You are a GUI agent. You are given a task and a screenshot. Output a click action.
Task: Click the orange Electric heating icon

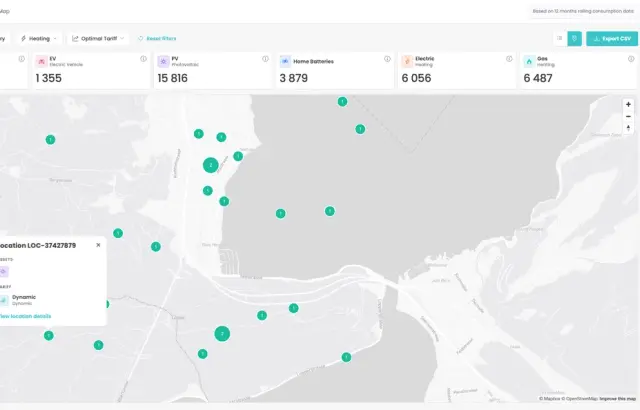click(407, 61)
